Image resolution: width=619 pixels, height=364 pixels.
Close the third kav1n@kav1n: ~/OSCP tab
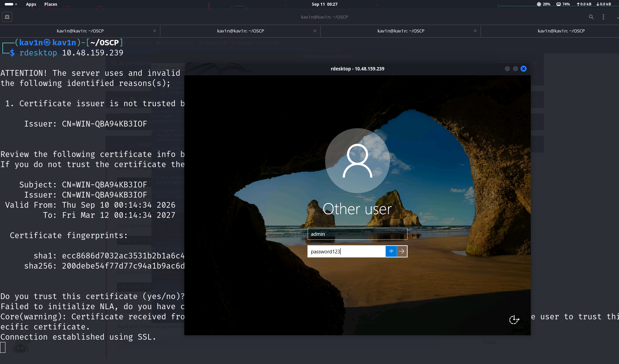tap(475, 31)
